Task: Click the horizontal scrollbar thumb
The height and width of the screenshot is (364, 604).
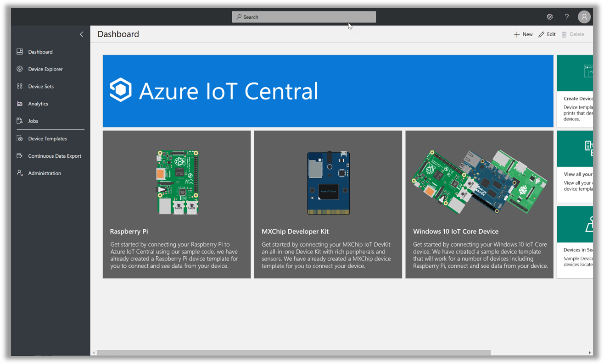Action: [294, 353]
